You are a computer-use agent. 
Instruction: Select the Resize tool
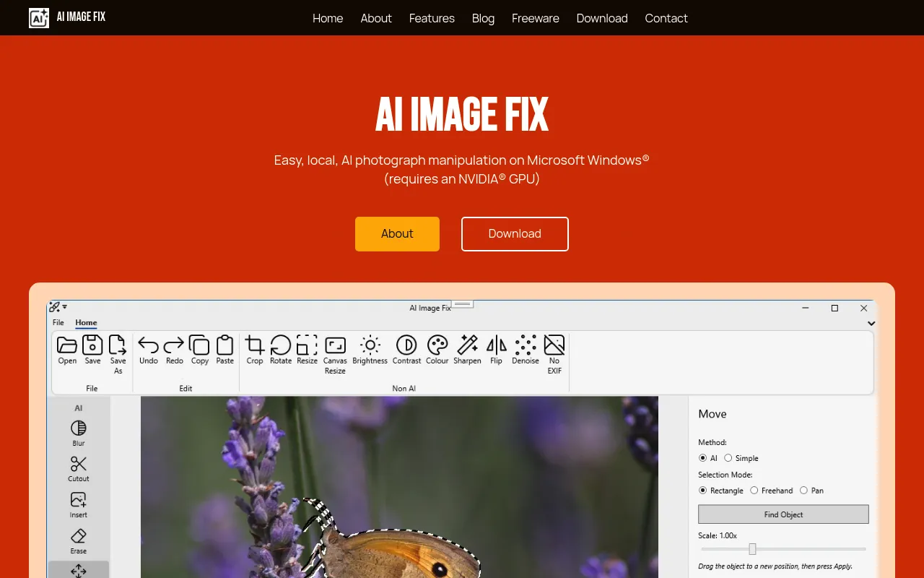point(307,350)
